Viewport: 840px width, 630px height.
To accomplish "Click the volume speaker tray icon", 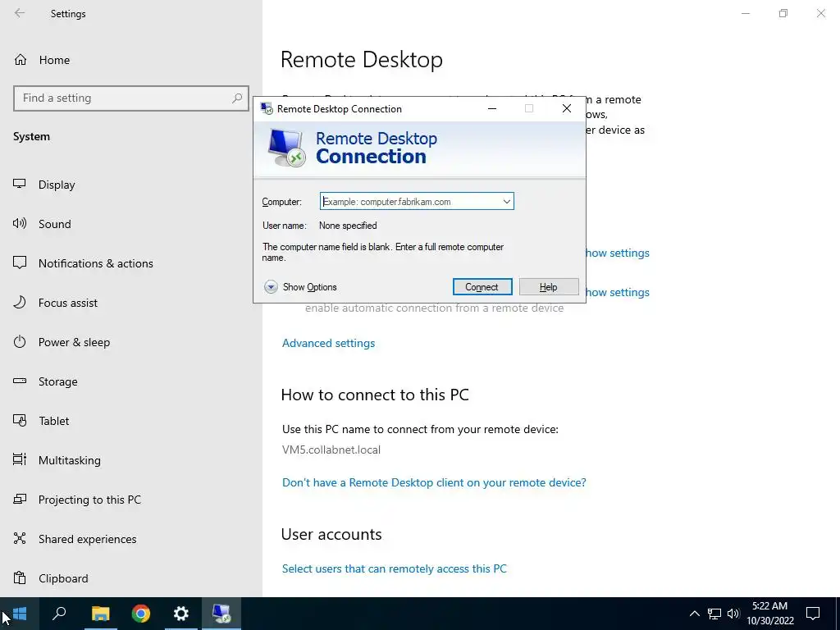I will click(x=733, y=614).
